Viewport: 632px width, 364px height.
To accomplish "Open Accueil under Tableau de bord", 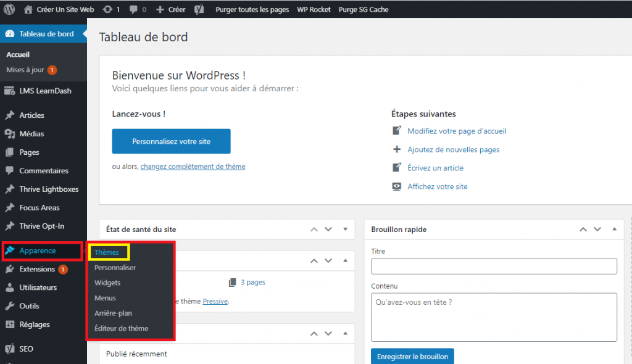I will coord(18,54).
